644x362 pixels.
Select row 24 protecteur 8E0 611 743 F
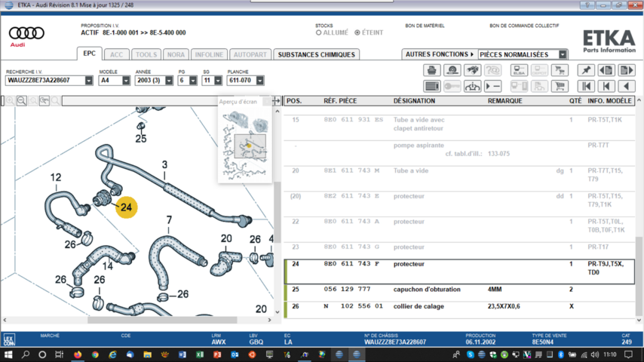coord(459,271)
